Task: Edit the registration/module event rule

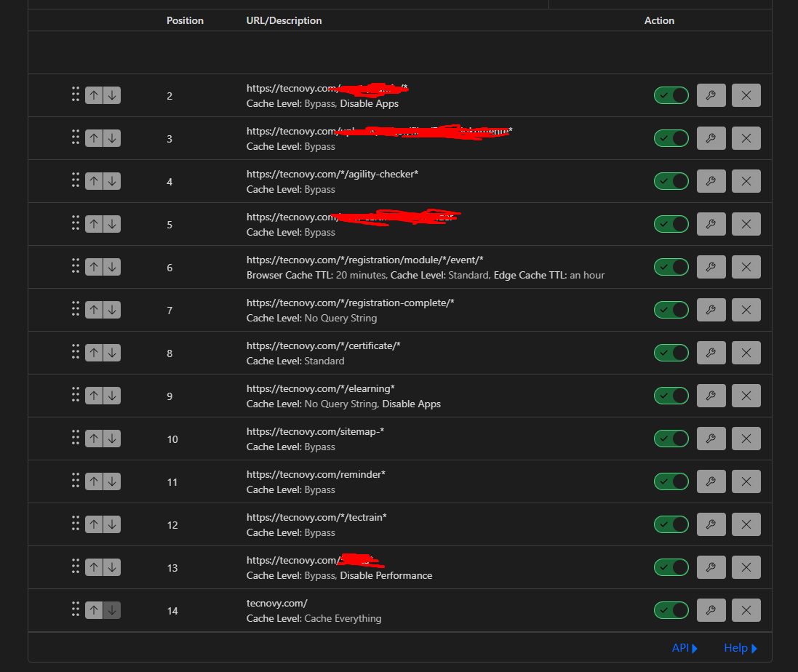Action: click(711, 267)
